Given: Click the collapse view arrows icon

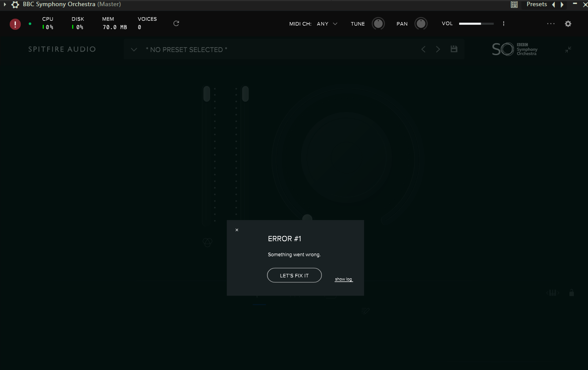Looking at the screenshot, I should (x=568, y=50).
